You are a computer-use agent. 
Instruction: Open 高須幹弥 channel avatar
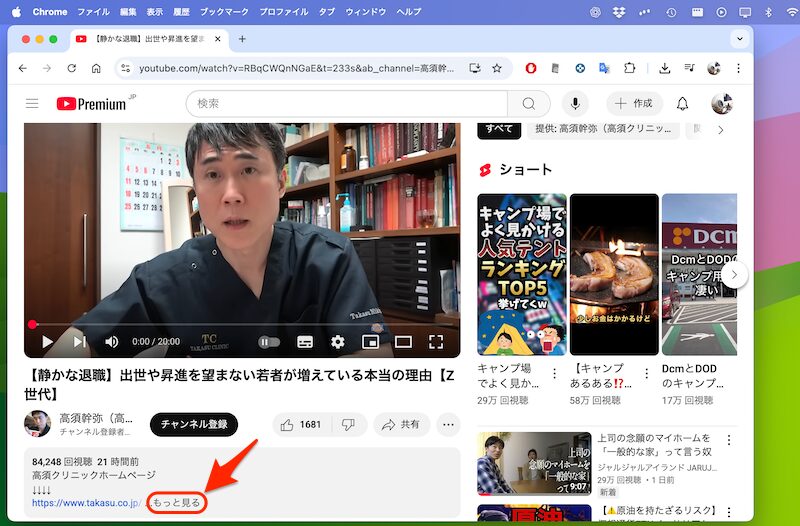point(37,424)
